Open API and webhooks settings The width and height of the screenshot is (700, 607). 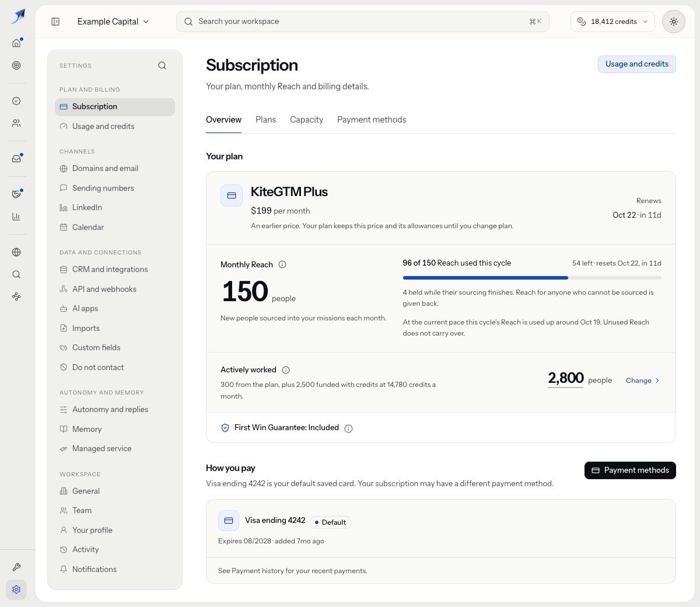tap(115, 289)
